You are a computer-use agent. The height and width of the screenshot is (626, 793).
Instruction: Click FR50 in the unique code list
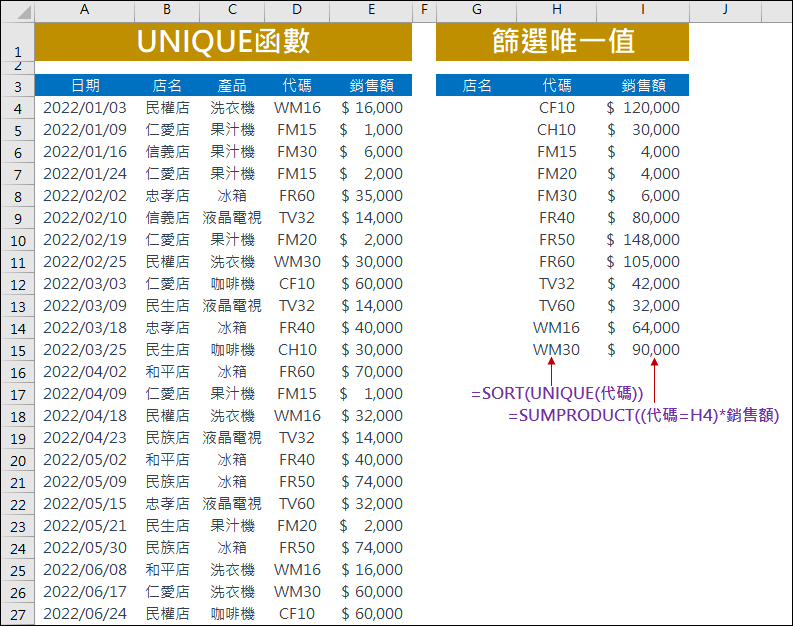pyautogui.click(x=556, y=240)
